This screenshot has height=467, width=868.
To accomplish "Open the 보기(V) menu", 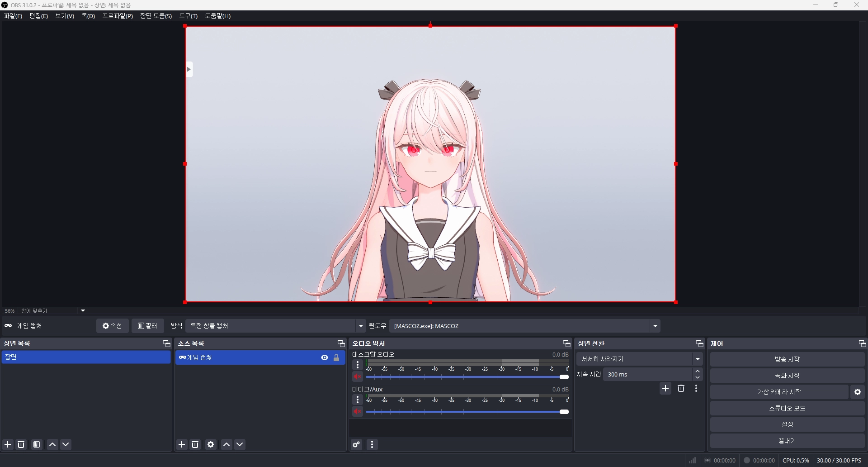I will (65, 16).
